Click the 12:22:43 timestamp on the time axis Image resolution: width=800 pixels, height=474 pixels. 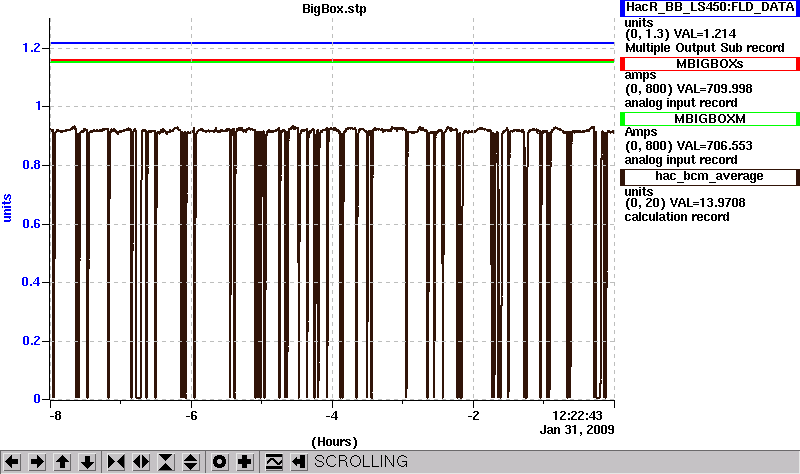(578, 415)
